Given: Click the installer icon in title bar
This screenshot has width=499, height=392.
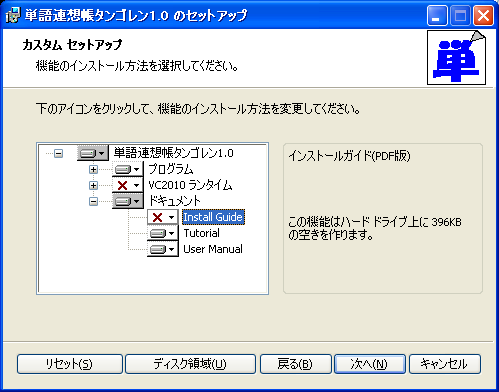Looking at the screenshot, I should click(x=13, y=15).
